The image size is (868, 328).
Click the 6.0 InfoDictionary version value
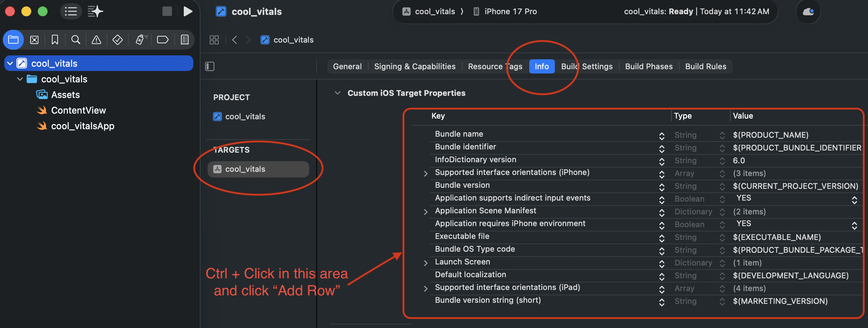(x=739, y=160)
